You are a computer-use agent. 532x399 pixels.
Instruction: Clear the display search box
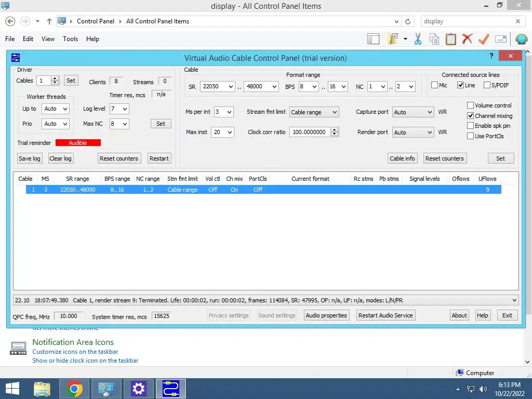point(518,21)
